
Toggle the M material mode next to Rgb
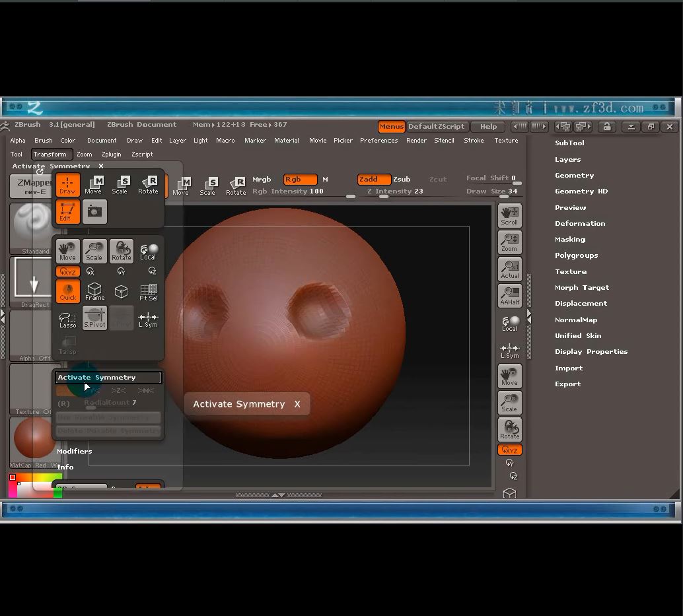[x=326, y=180]
